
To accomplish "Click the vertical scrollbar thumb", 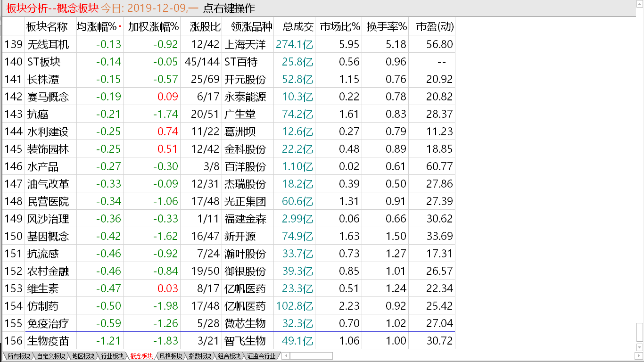I will point(639,333).
